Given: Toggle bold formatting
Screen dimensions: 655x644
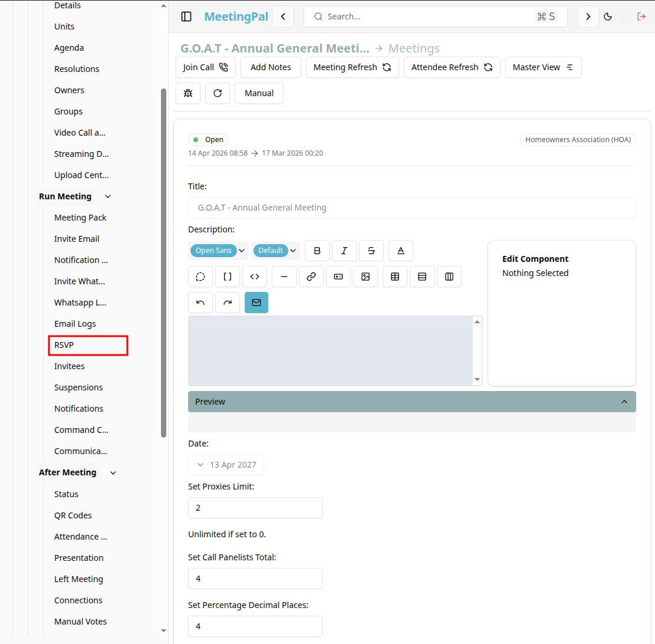Looking at the screenshot, I should pyautogui.click(x=317, y=251).
